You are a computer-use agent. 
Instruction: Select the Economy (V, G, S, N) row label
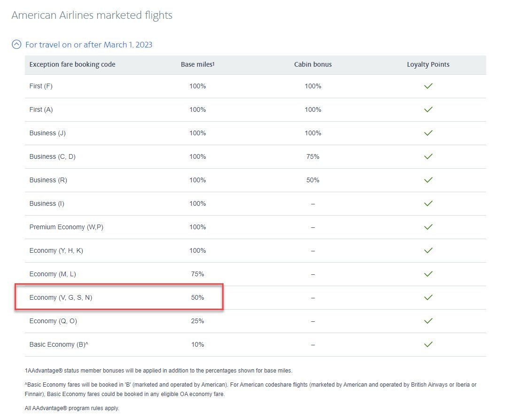pyautogui.click(x=61, y=297)
